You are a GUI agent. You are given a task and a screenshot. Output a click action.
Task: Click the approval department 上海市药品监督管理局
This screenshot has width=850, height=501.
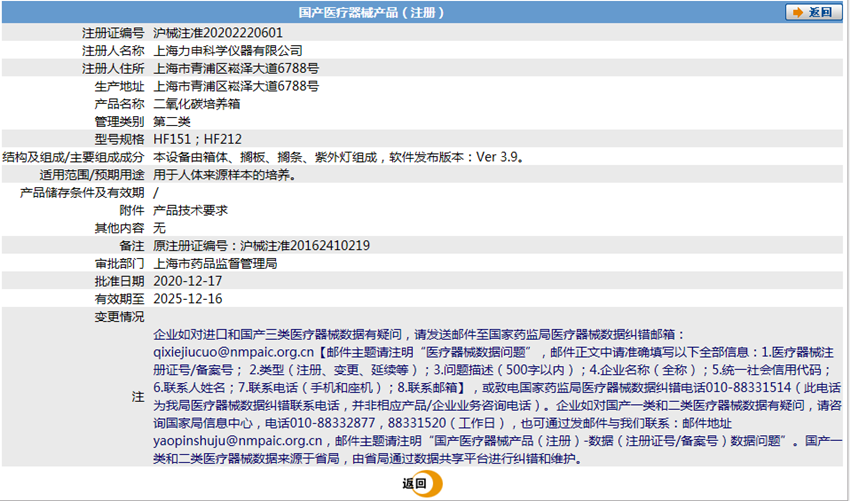pos(215,264)
